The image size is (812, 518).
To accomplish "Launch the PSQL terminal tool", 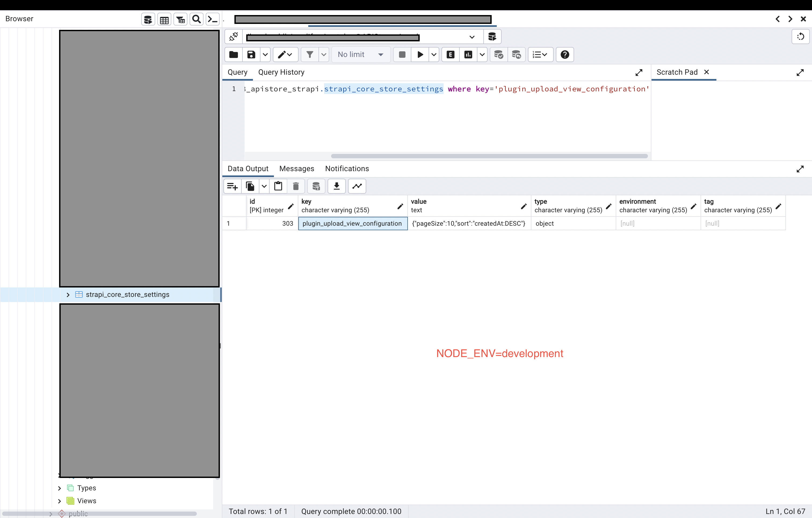I will (212, 19).
